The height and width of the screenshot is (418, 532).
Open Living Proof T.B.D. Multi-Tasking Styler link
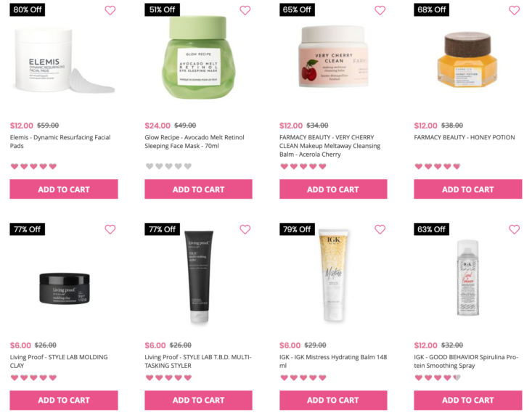click(198, 361)
